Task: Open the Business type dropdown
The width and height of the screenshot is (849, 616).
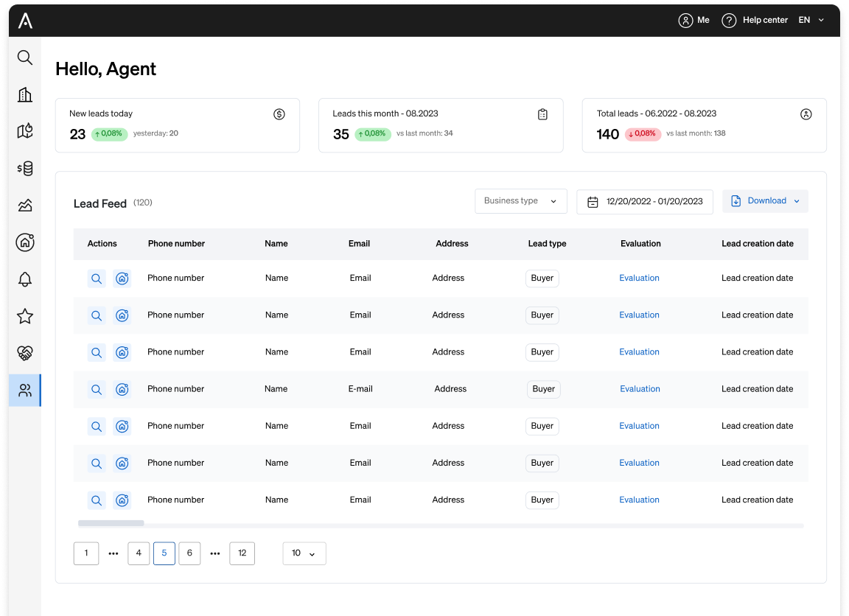Action: click(520, 200)
